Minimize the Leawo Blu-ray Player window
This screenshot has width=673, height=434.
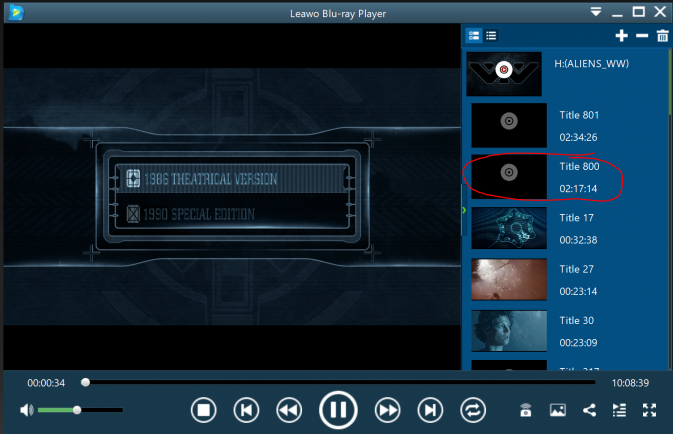(x=617, y=13)
